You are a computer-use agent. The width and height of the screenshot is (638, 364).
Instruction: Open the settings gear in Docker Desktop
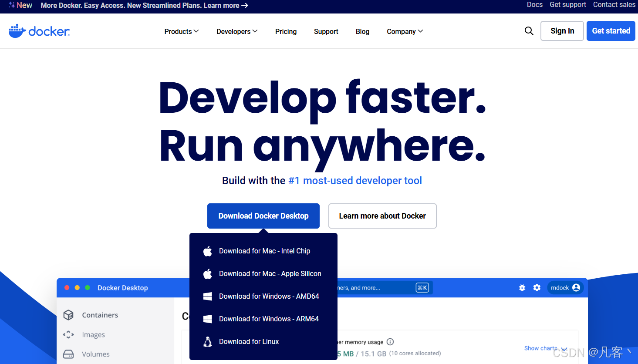pos(537,288)
